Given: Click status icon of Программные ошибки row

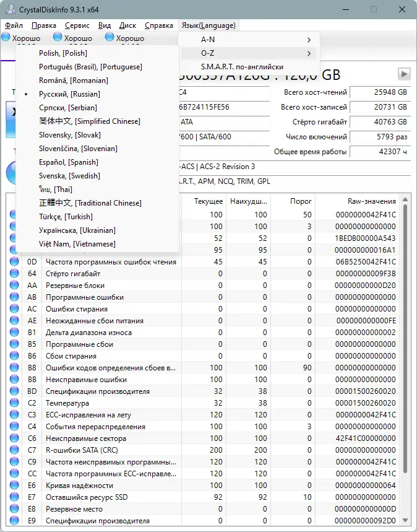Looking at the screenshot, I should (14, 297).
